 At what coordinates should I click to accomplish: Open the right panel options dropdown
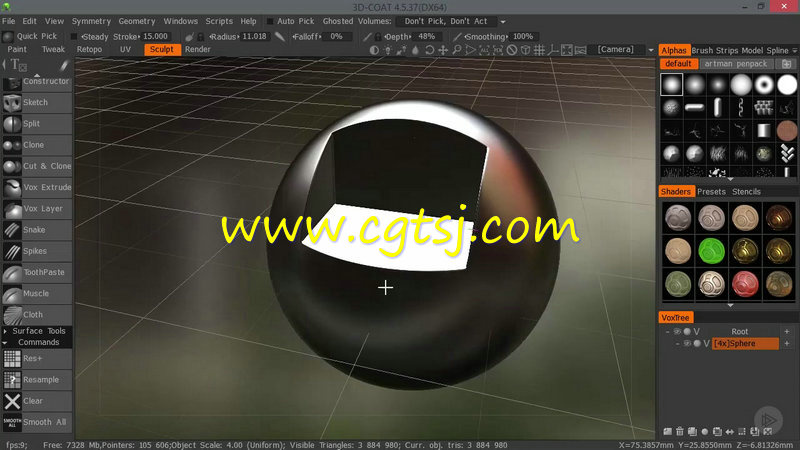pos(794,51)
